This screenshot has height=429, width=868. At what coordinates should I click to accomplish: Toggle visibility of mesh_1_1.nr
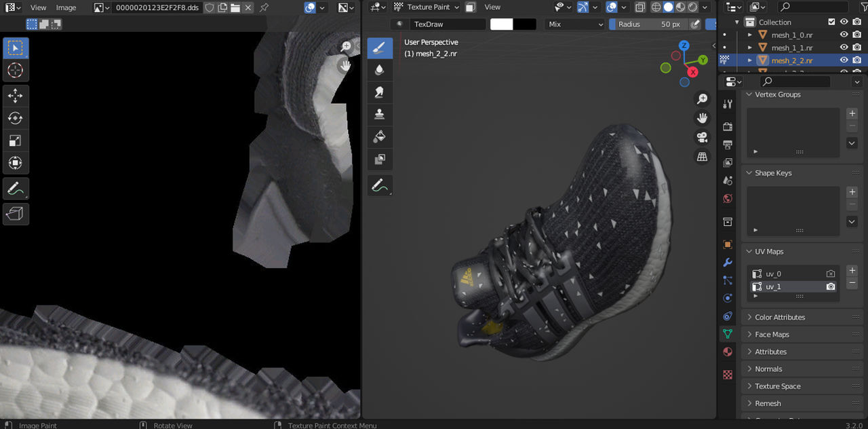[844, 48]
